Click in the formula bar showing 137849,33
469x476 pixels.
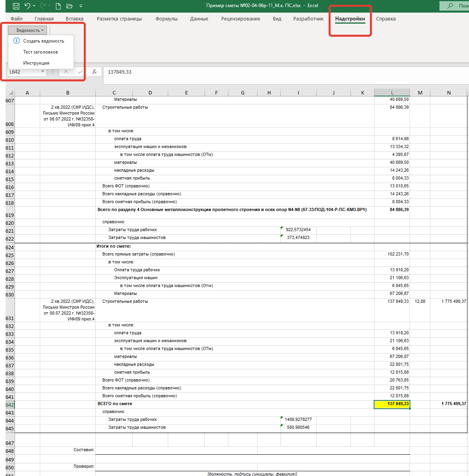[x=276, y=72]
